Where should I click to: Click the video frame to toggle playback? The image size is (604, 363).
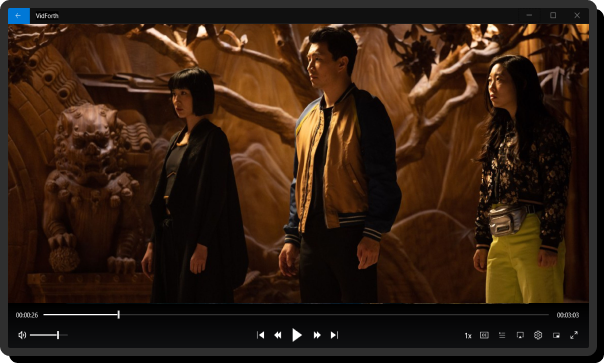point(298,163)
